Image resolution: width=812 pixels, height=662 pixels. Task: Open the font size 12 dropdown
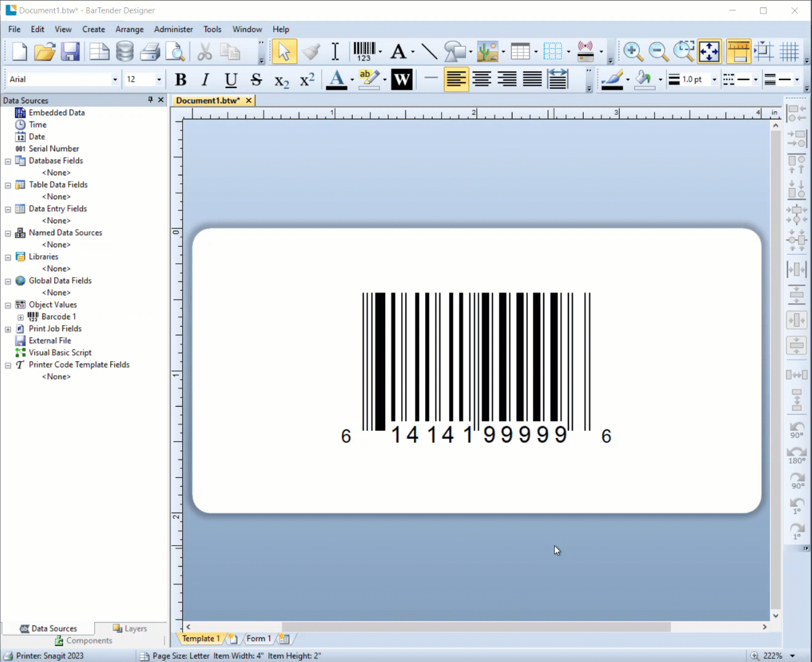coord(159,79)
